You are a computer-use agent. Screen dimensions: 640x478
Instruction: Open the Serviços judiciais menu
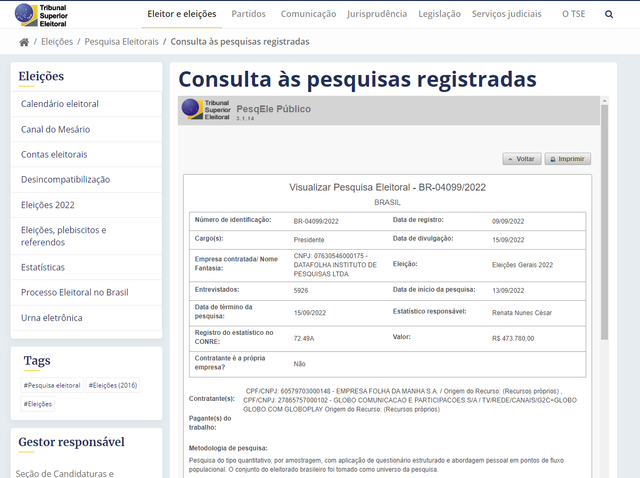(507, 14)
